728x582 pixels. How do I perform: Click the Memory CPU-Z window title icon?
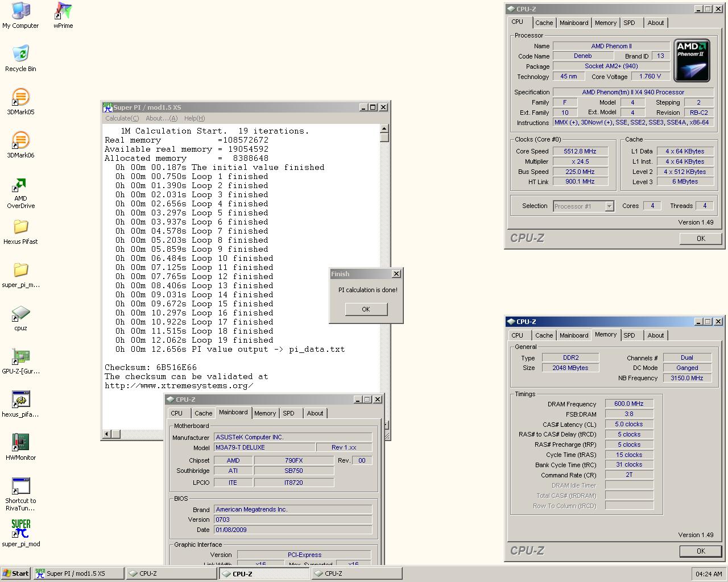[511, 322]
